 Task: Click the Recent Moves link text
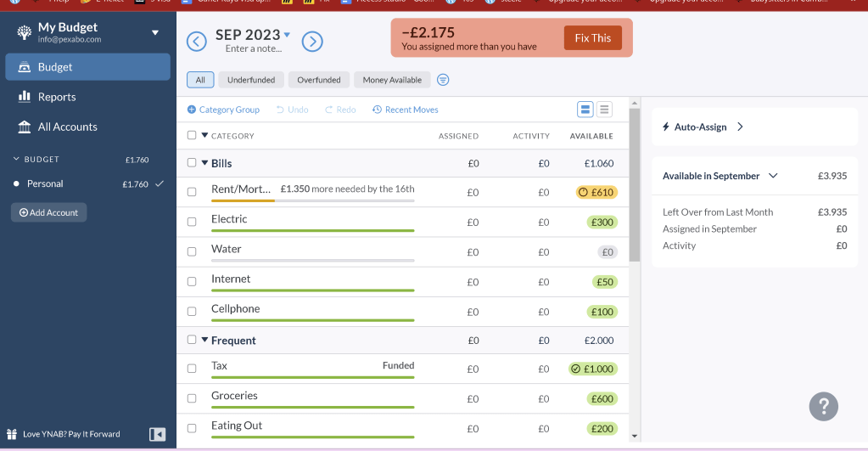click(x=412, y=110)
